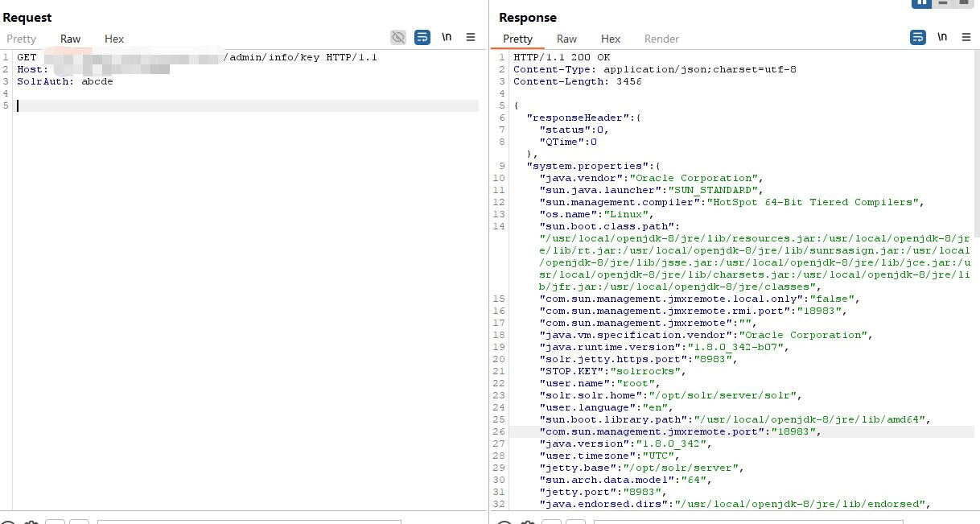Select the Response Pretty tab

(517, 39)
